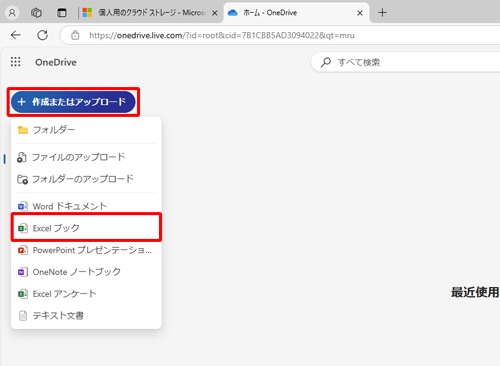This screenshot has width=500, height=366.
Task: Close the Microsoft cloud storage tab
Action: (x=215, y=13)
